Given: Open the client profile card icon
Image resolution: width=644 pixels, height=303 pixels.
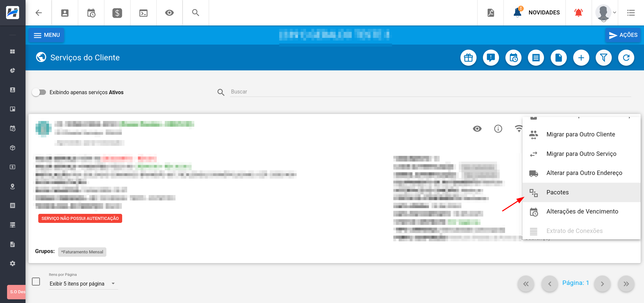Looking at the screenshot, I should 65,13.
